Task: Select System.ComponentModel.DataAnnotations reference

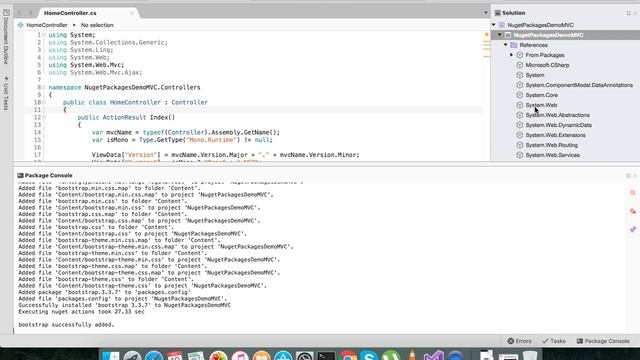Action: [x=579, y=85]
